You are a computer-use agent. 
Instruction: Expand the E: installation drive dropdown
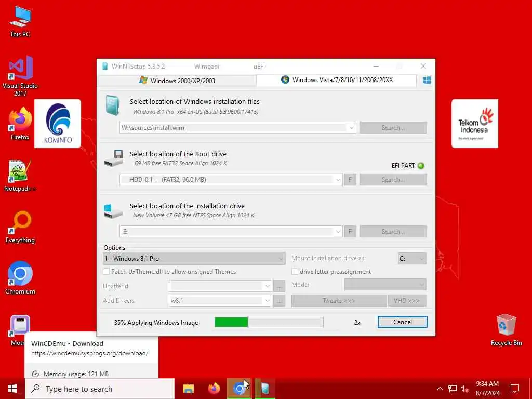(338, 231)
